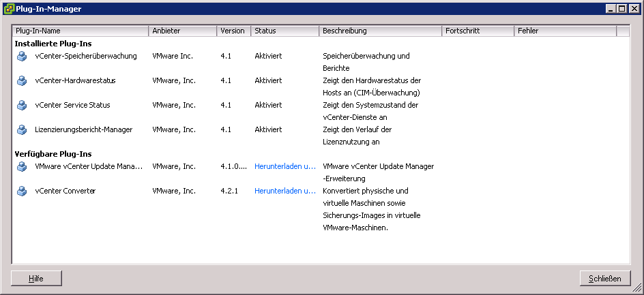Click the Lizenzierungsbericht-Manager plug-in icon
Image resolution: width=644 pixels, height=295 pixels.
pos(22,129)
